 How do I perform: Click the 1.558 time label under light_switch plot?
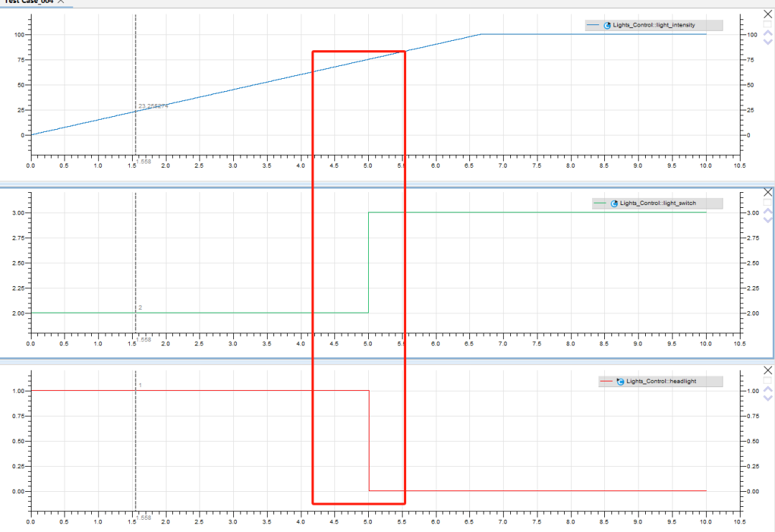[144, 340]
